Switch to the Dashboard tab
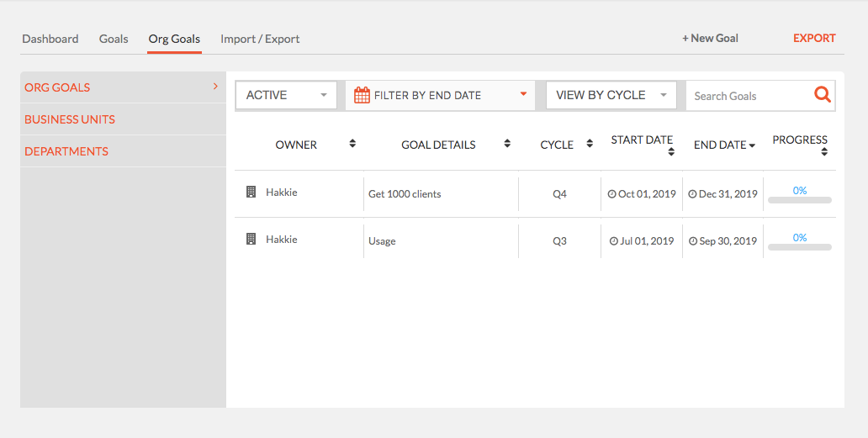Viewport: 868px width, 438px height. (50, 39)
